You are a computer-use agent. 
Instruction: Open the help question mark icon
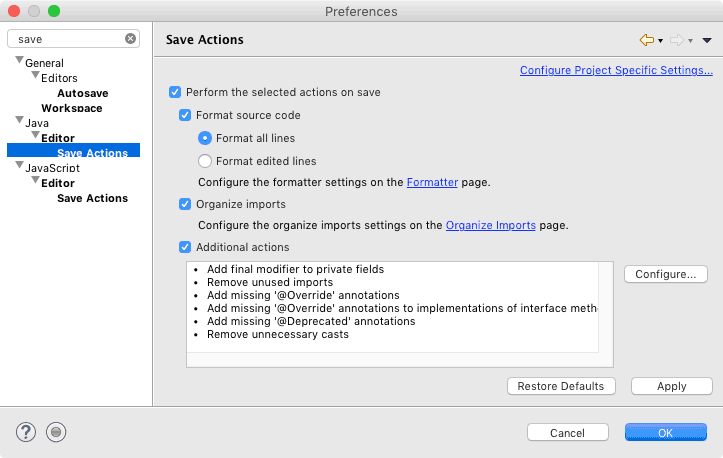[x=26, y=432]
